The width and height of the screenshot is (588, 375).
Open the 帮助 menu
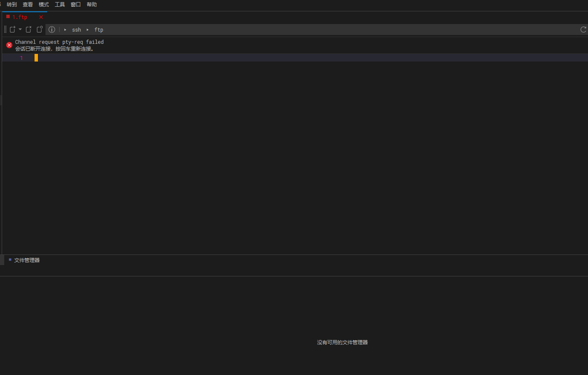click(x=91, y=5)
